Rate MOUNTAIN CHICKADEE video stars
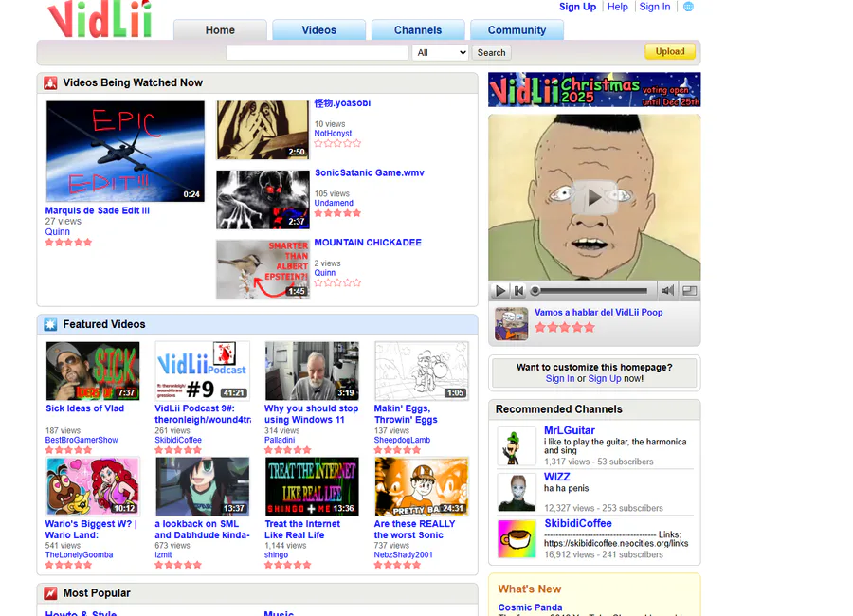Image resolution: width=853 pixels, height=616 pixels. [x=337, y=283]
